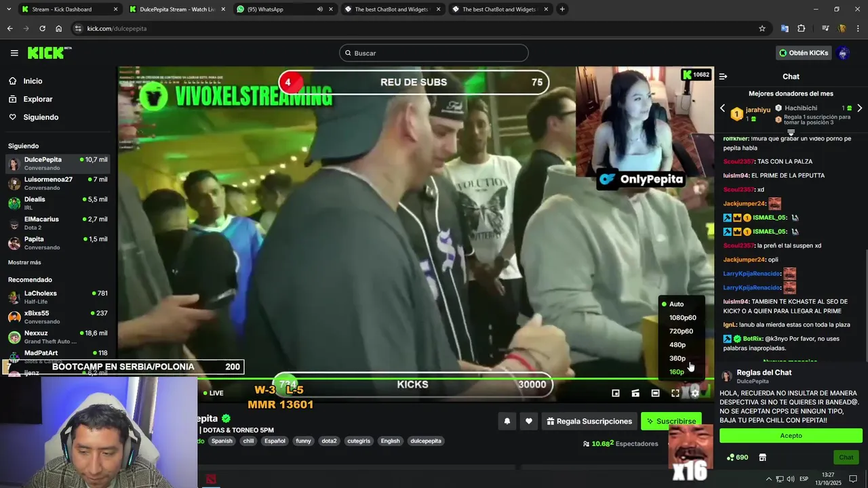Screen dimensions: 868x488
Task: Click browser home button
Action: click(58, 28)
